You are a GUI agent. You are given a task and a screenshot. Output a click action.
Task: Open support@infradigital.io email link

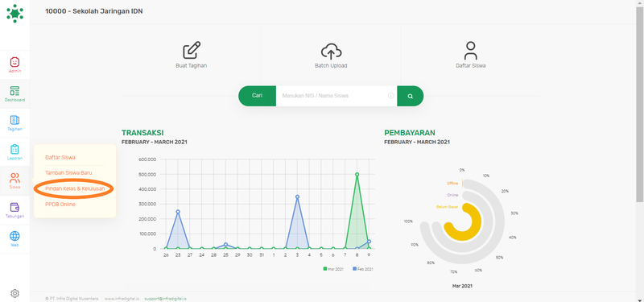[x=166, y=299]
